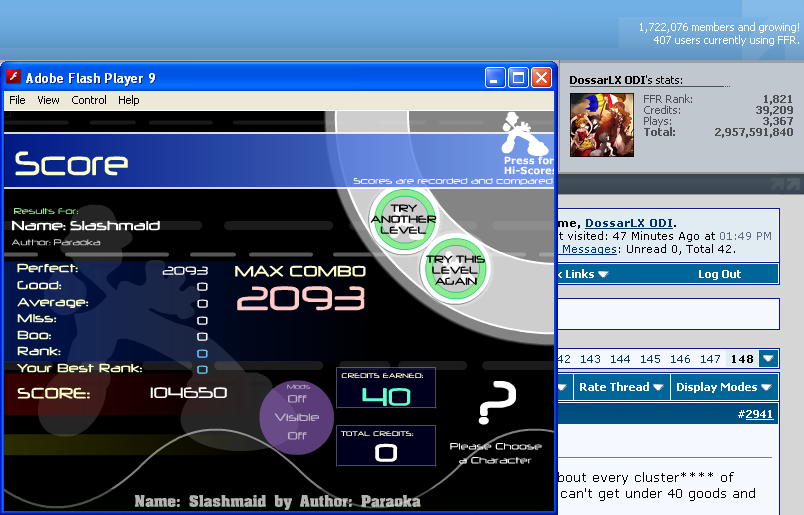804x515 pixels.
Task: Click DossarLX ODI's avatar image
Action: 601,125
